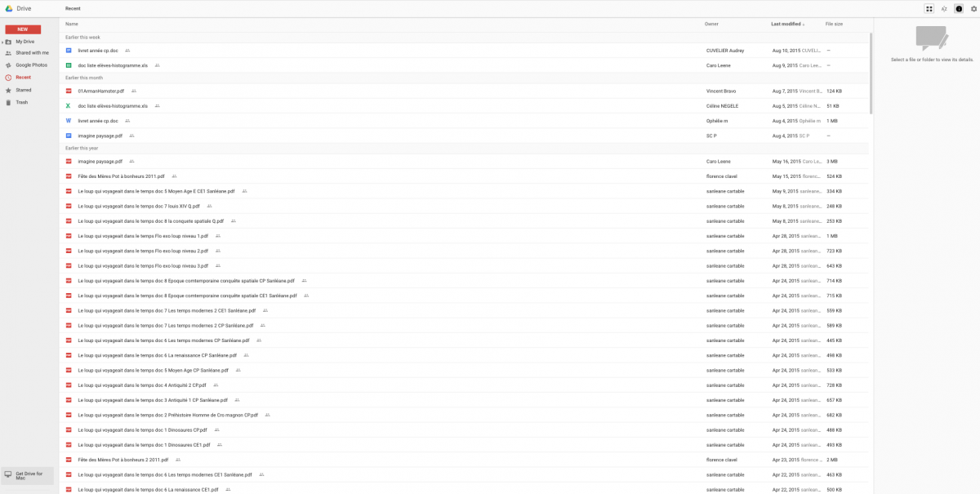Screen dimensions: 980x494
Task: Open the A-Z sort options
Action: pyautogui.click(x=944, y=9)
